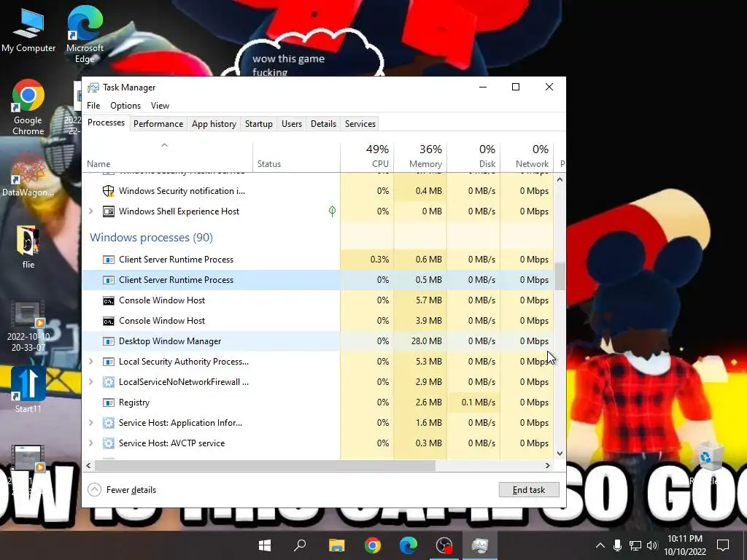Viewport: 747px width, 560px height.
Task: Switch to the Startup tab
Action: (x=259, y=124)
